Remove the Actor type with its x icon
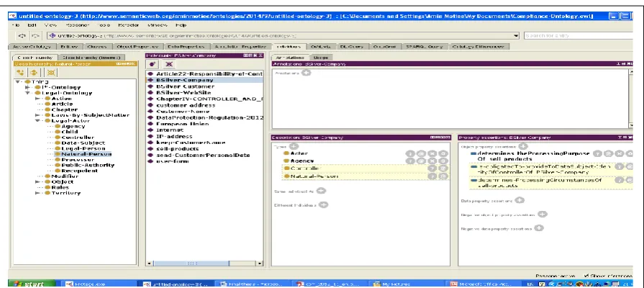 [x=432, y=153]
